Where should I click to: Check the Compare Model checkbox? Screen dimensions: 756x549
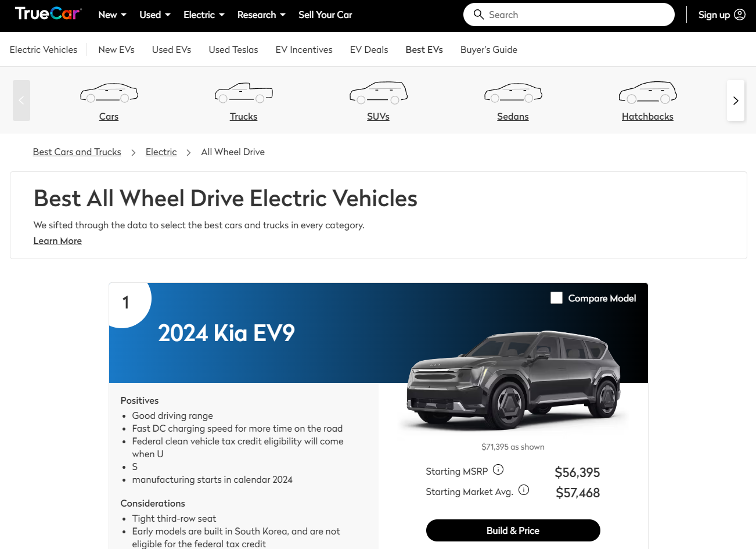[x=556, y=298]
